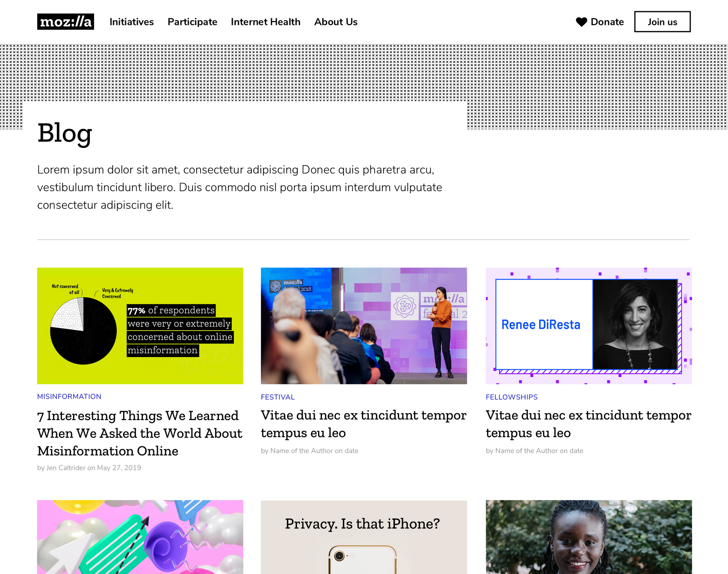The height and width of the screenshot is (574, 728).
Task: Open the Fellowships post title link
Action: [x=589, y=424]
